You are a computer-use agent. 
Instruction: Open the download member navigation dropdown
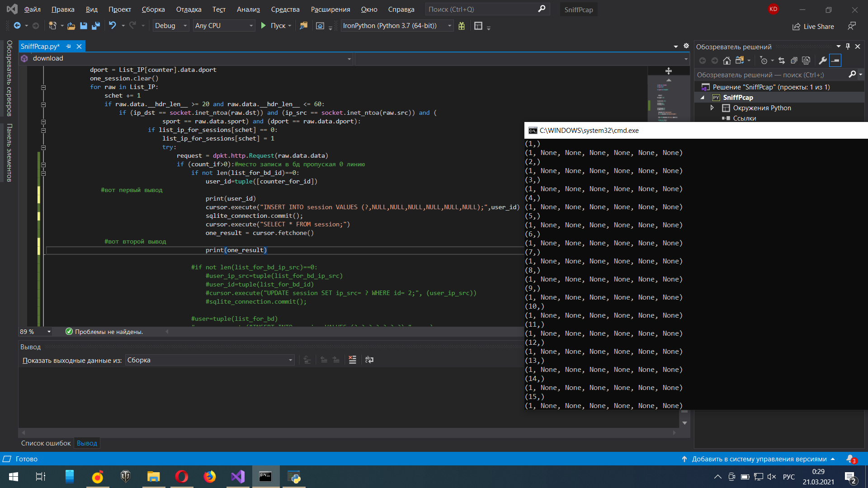[186, 58]
